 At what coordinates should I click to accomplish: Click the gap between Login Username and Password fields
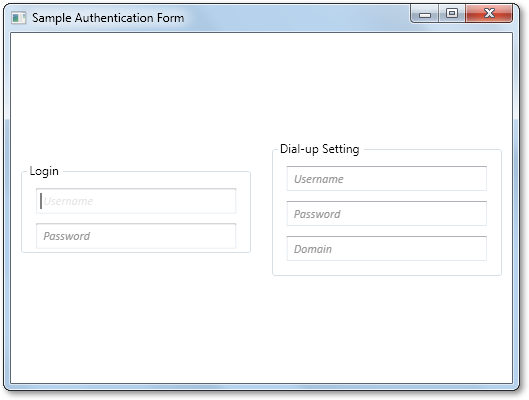click(136, 219)
